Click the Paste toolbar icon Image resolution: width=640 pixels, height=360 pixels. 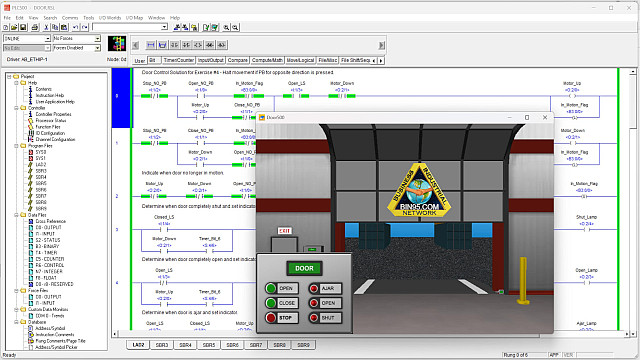click(64, 27)
